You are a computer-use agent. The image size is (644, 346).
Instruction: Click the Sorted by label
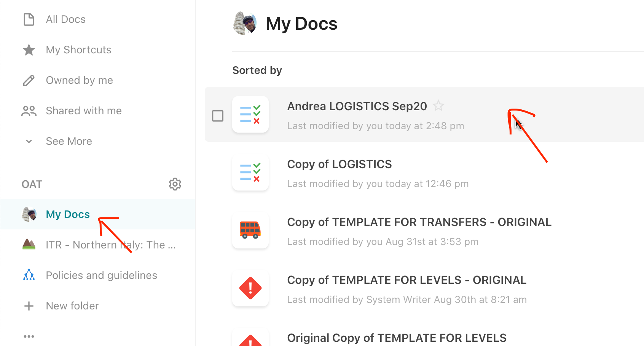pos(257,70)
